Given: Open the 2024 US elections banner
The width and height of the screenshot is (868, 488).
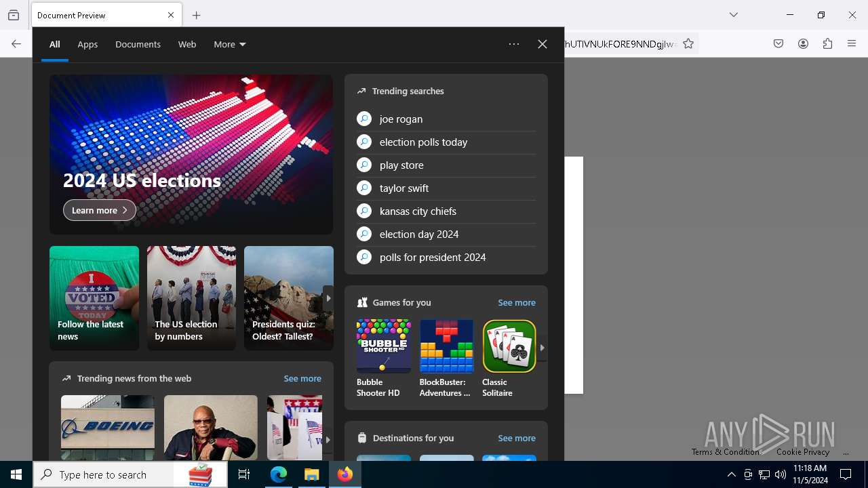Looking at the screenshot, I should pyautogui.click(x=191, y=155).
